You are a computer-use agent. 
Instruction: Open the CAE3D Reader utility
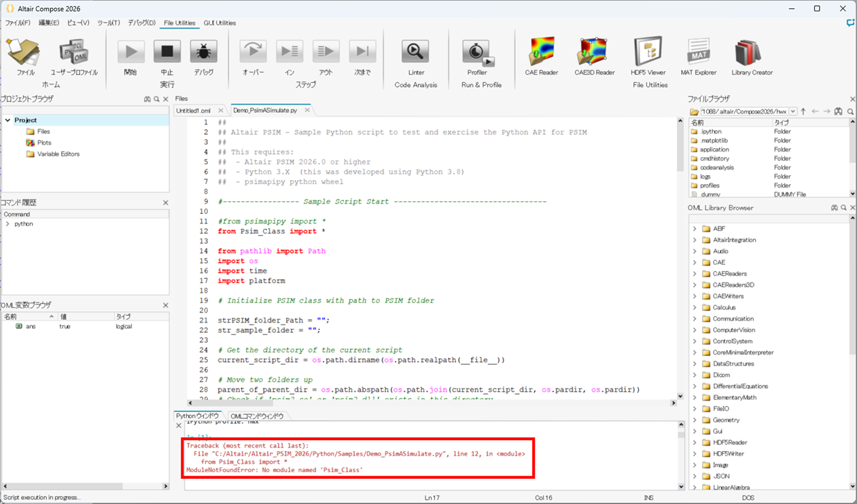tap(594, 53)
